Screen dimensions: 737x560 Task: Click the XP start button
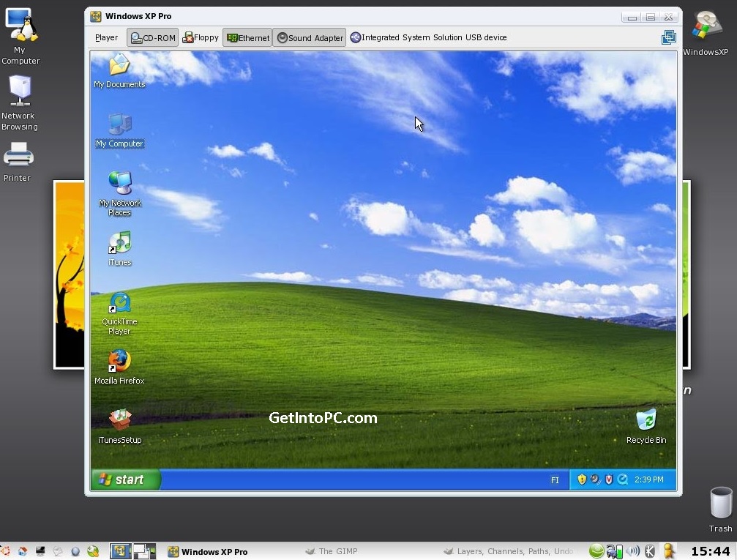point(125,479)
